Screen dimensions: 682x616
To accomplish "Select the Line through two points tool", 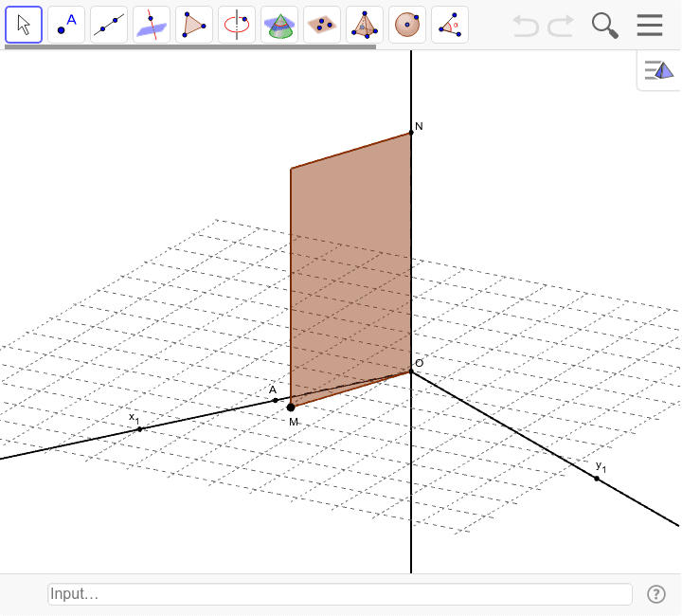I will [109, 25].
